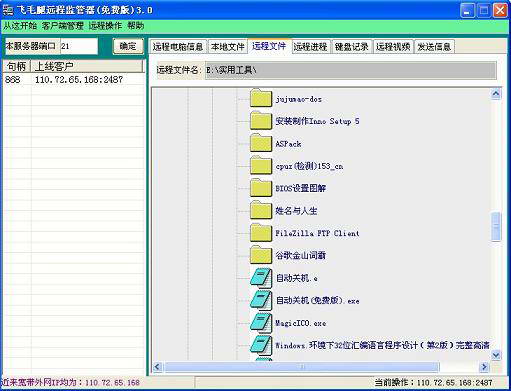Click the FileZilla FTP Client label
511x391 pixels.
[x=317, y=233]
